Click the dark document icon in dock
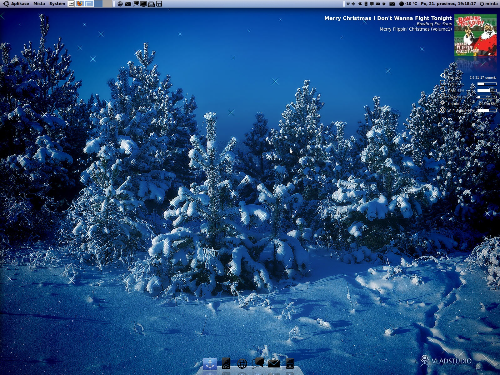Viewport: 500px width, 375px height. point(226,363)
